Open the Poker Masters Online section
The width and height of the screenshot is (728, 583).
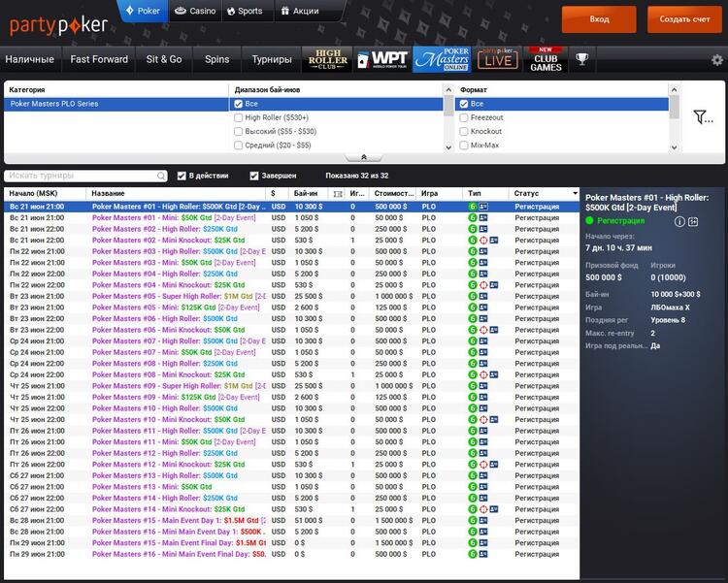point(442,59)
